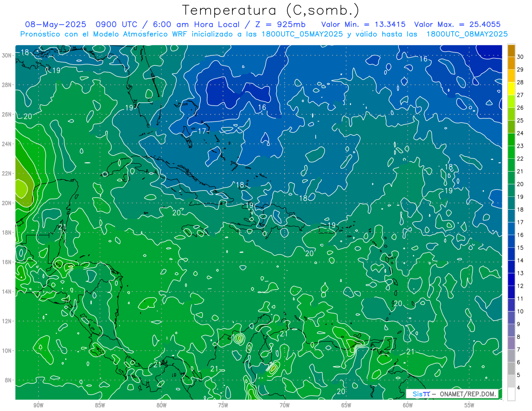Click the 60W longitude axis label
Viewport: 532px width, 411px height.
(407, 405)
